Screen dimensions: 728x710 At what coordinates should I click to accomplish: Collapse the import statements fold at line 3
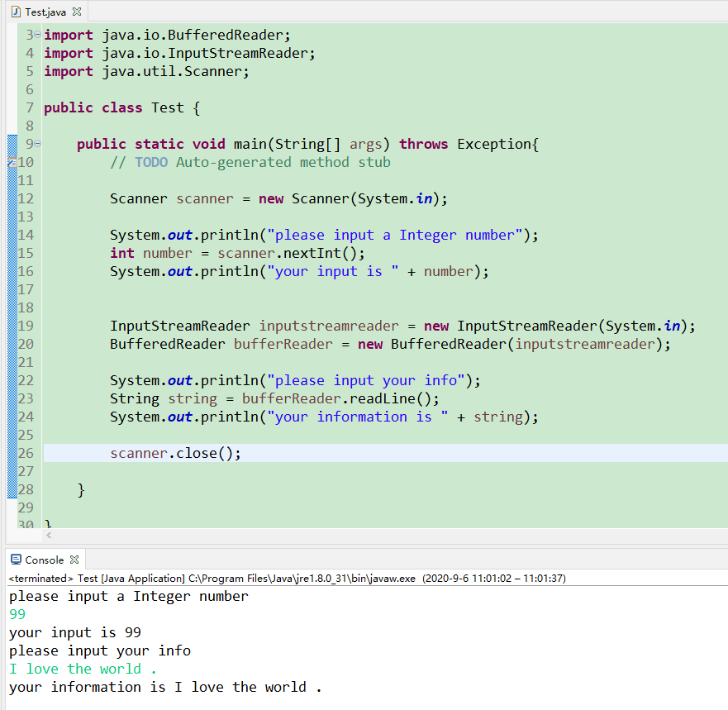(39, 35)
